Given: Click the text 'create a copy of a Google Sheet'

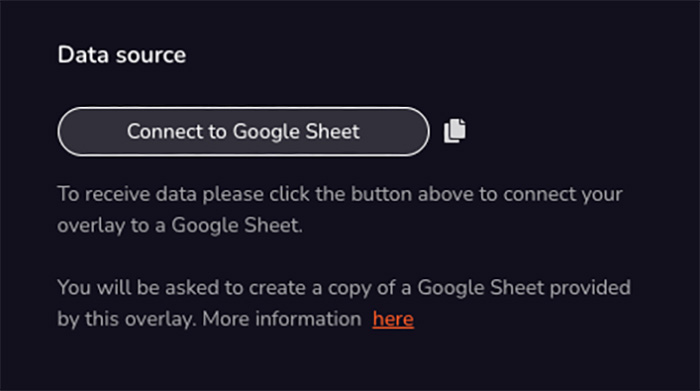Looking at the screenshot, I should (396, 288).
